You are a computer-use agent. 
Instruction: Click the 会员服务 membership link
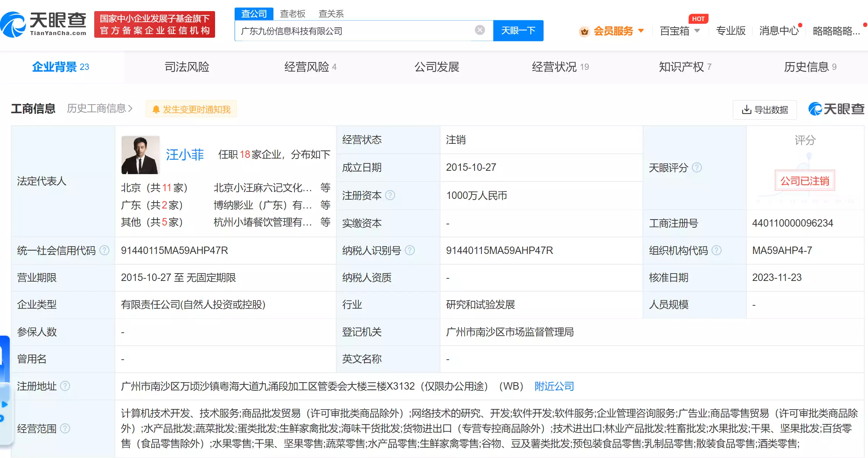coord(613,31)
